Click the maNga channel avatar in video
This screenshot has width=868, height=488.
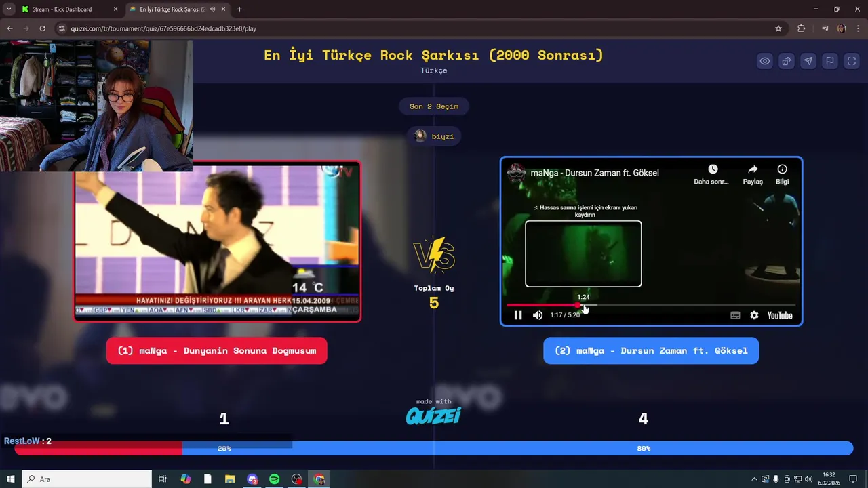coord(517,172)
